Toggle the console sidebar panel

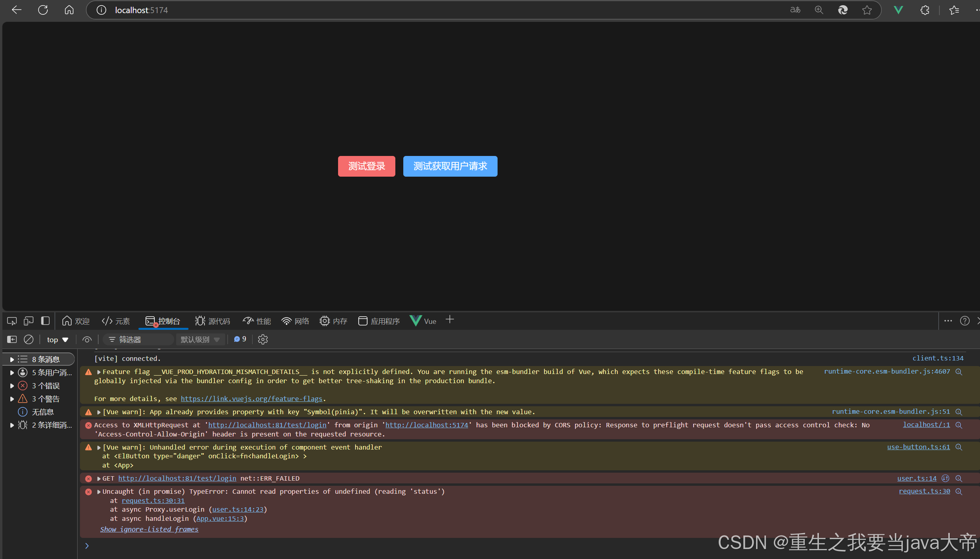coord(12,339)
